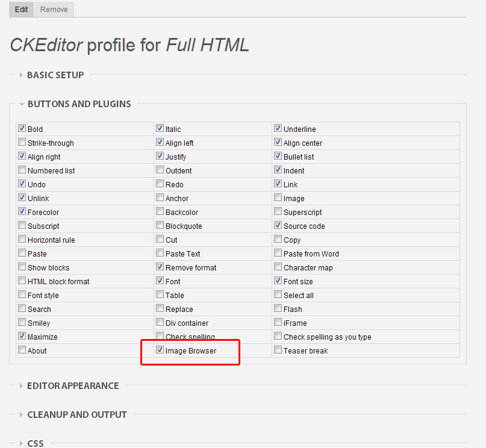
Task: Uncheck the Align left checkbox
Action: tap(160, 142)
